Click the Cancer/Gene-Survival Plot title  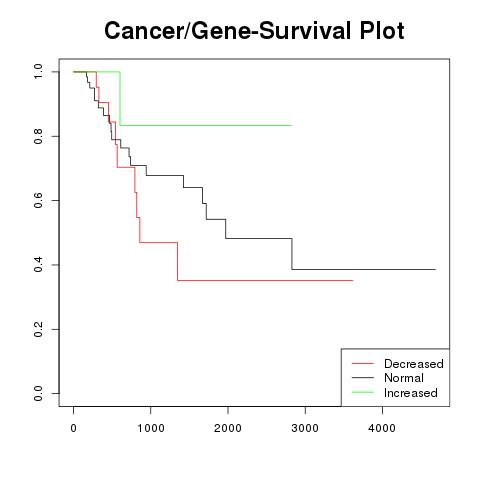(x=254, y=31)
